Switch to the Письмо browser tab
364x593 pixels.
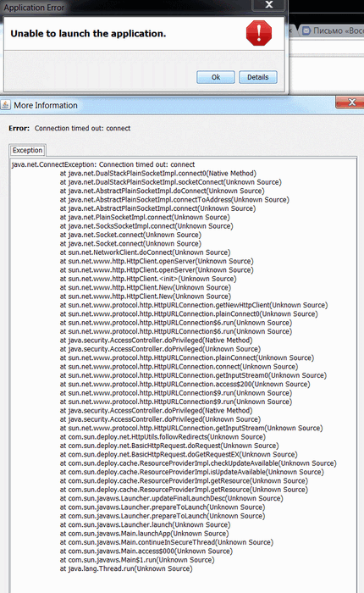click(x=333, y=30)
